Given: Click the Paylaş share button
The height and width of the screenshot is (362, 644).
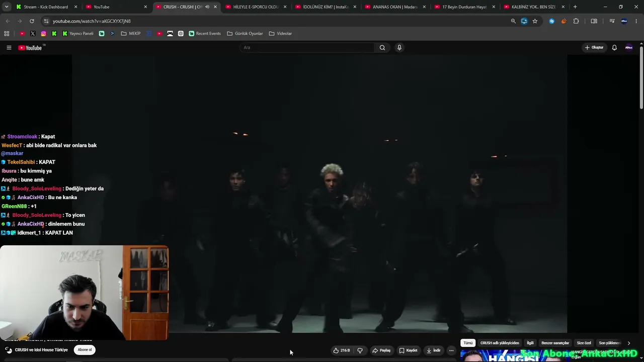Looking at the screenshot, I should [381, 350].
